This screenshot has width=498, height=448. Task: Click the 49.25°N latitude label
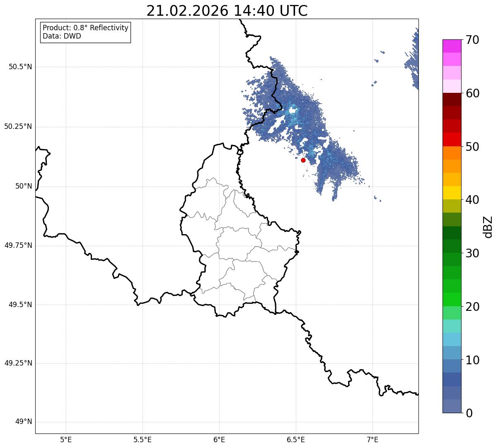tap(18, 363)
